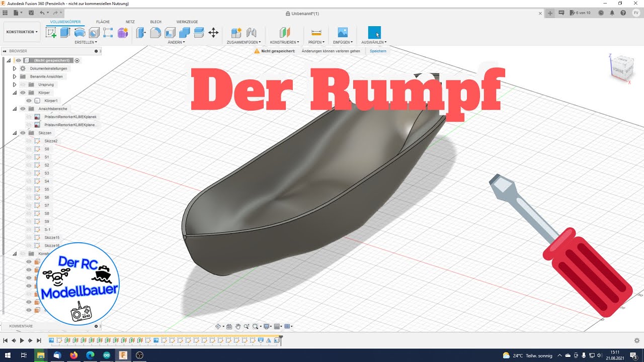The height and width of the screenshot is (362, 644).
Task: Select the Combine tool
Action: point(184,33)
